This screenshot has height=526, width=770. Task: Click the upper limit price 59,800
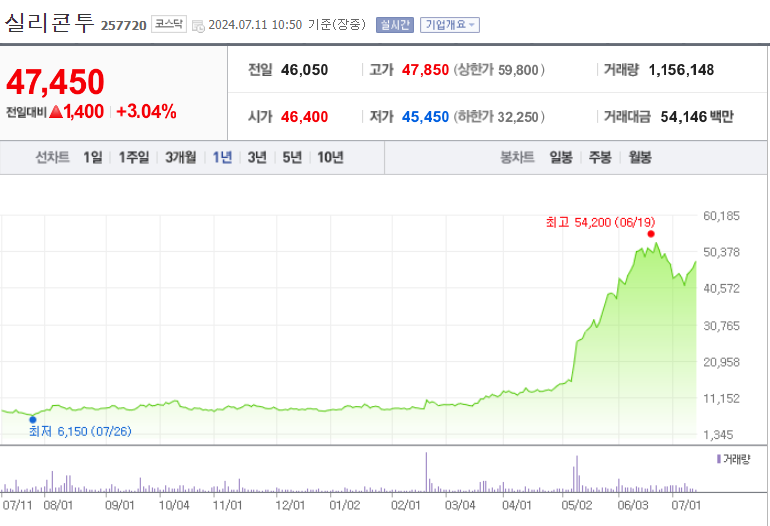click(518, 70)
